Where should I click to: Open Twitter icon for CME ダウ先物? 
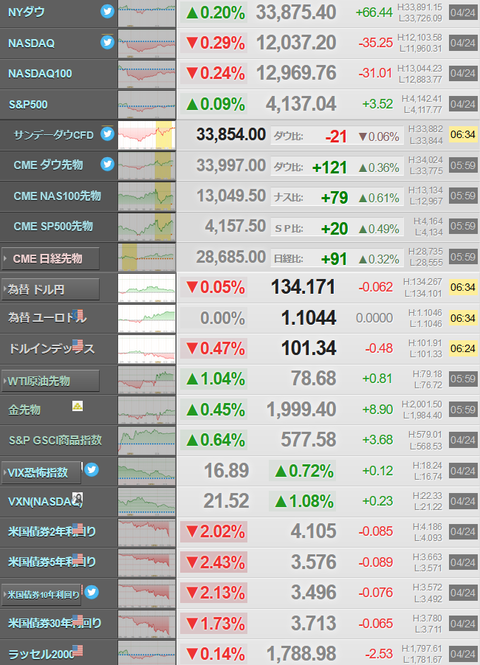coord(107,164)
